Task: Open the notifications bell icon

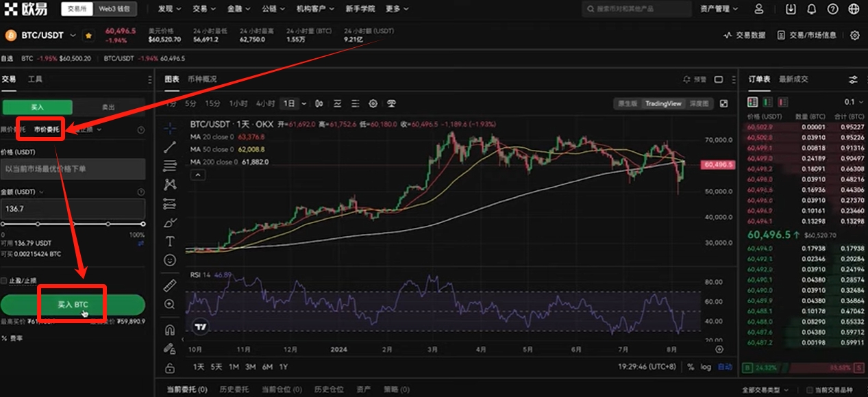Action: point(811,9)
